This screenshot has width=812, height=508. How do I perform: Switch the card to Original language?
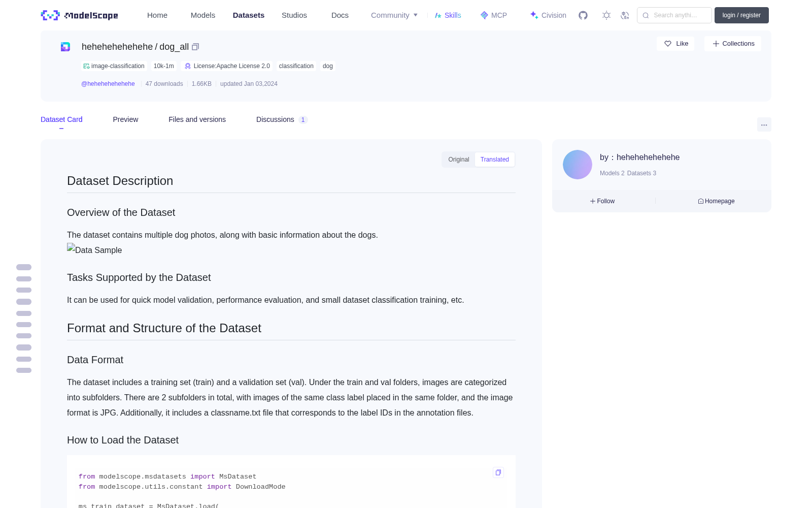click(x=459, y=160)
